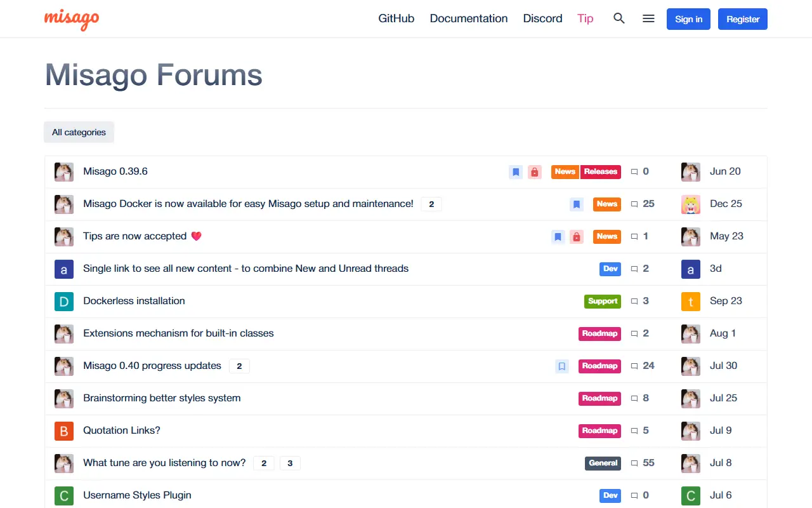Open the All categories dropdown
The width and height of the screenshot is (812, 508).
pyautogui.click(x=79, y=132)
